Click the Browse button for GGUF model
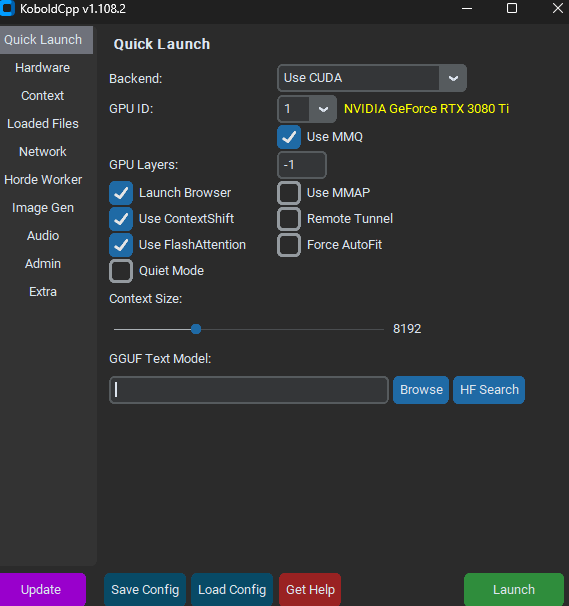This screenshot has width=569, height=606. [421, 390]
